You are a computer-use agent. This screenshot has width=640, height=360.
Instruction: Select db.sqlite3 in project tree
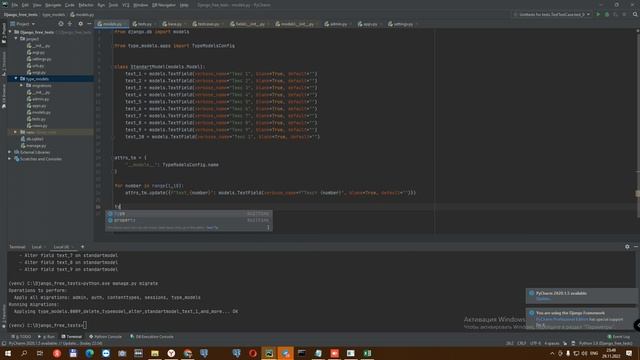tap(32, 139)
